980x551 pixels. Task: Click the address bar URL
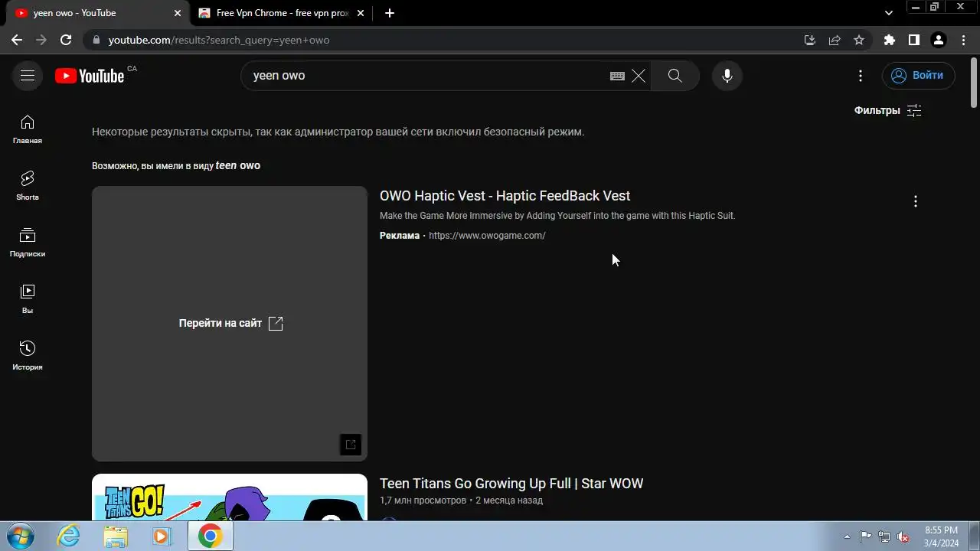(219, 40)
